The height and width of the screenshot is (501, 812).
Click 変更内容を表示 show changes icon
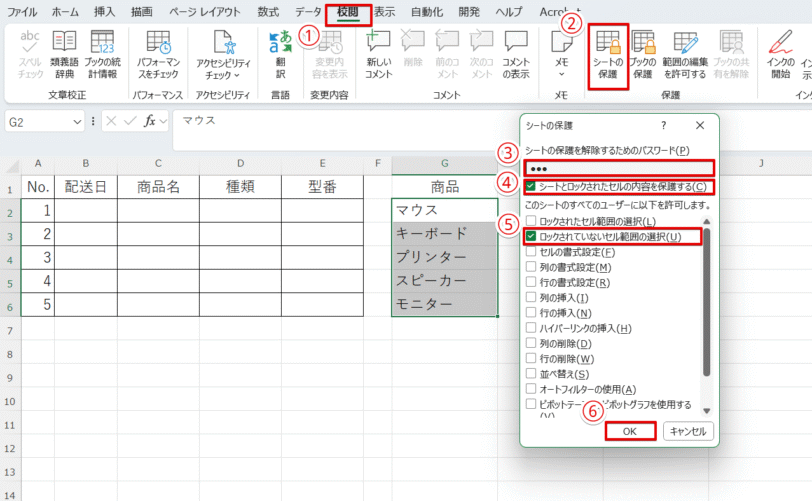coord(329,54)
